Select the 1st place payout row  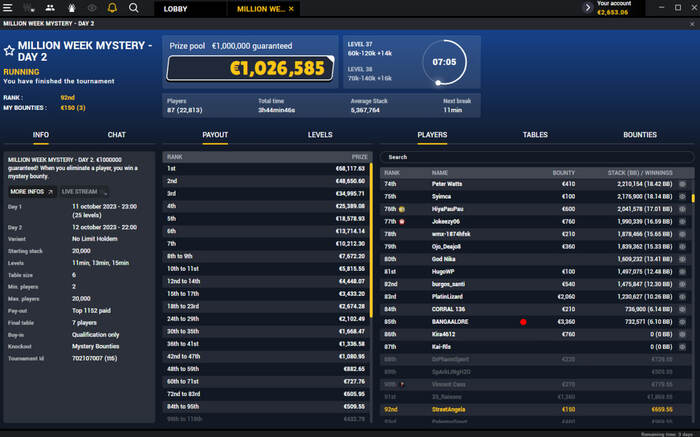coord(266,169)
